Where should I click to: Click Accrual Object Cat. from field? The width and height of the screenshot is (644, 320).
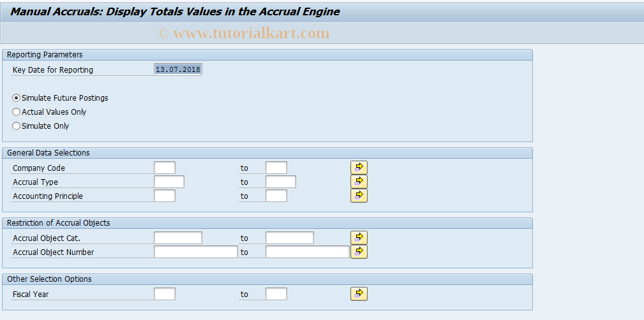[x=178, y=238]
